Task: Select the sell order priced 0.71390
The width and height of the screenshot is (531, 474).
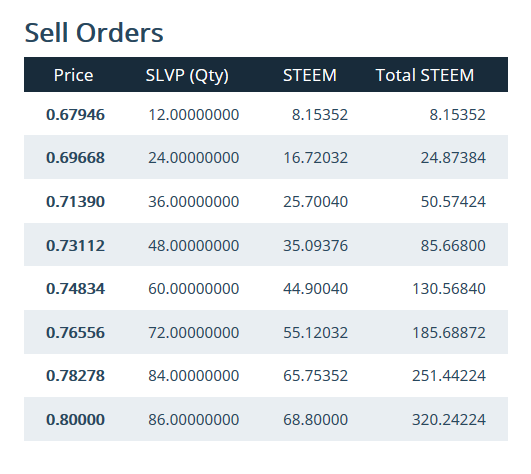Action: coord(266,201)
